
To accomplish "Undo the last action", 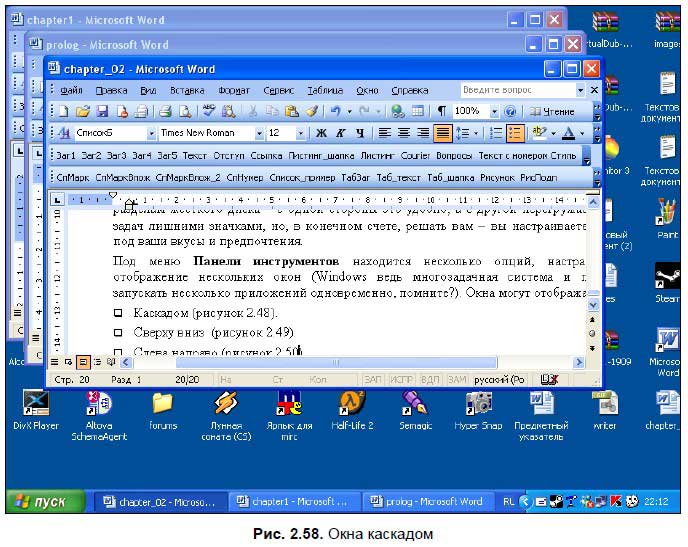I will (x=336, y=111).
